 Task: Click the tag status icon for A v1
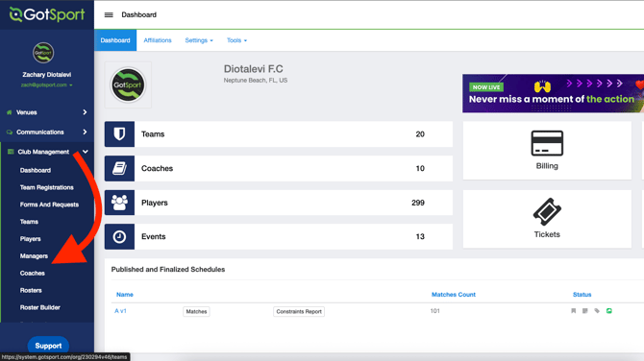click(597, 311)
